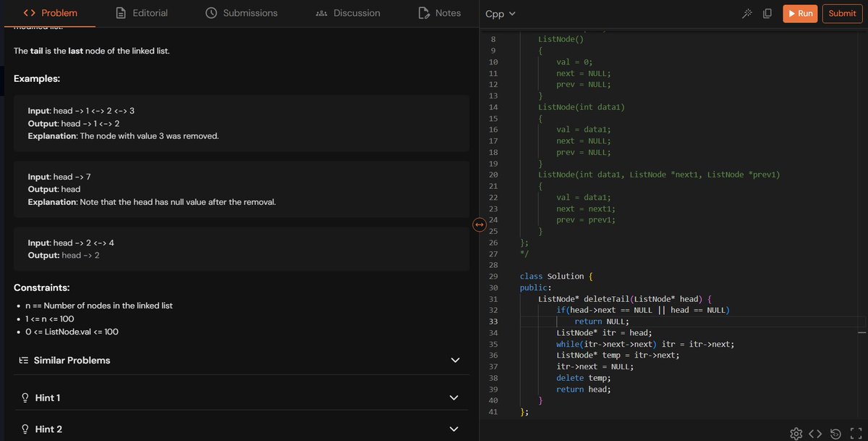The width and height of the screenshot is (868, 441).
Task: Click 'class Solution {' in the editor
Action: [x=556, y=276]
